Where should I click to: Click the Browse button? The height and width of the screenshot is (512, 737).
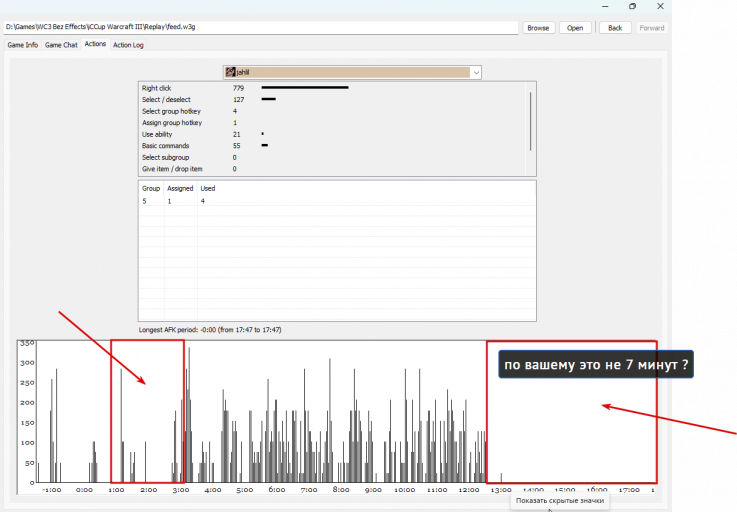tap(538, 28)
